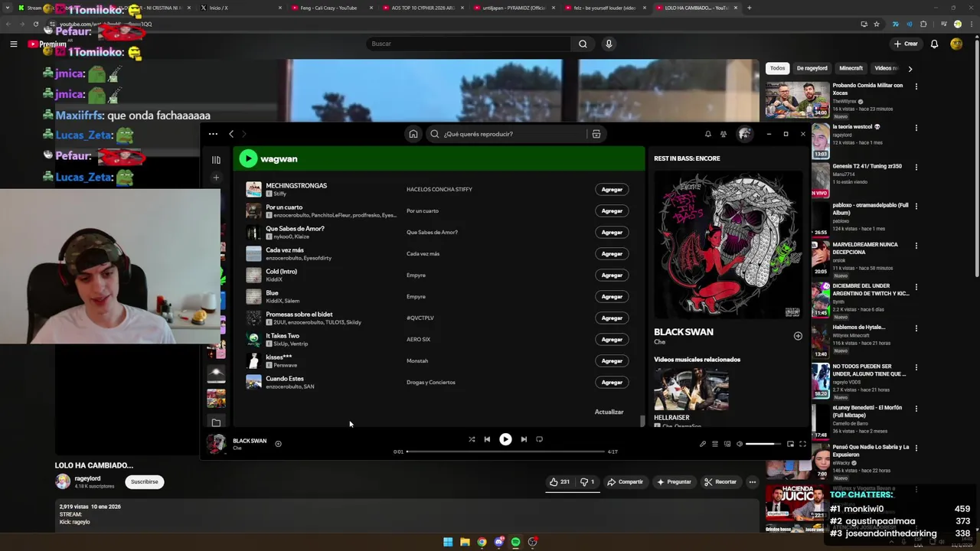Enter Spotify fullscreen mode

[802, 444]
